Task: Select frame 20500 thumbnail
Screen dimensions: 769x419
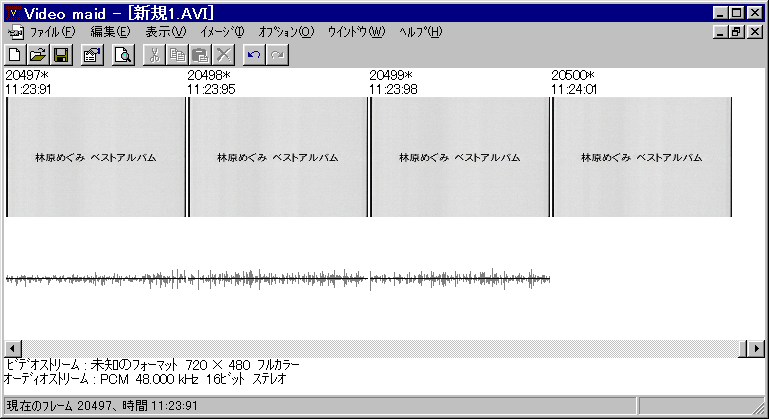Action: (642, 157)
